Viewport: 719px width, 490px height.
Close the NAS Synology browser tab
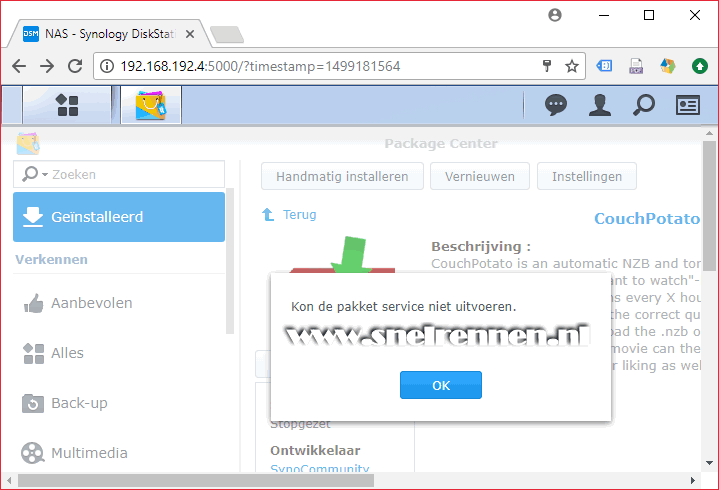[x=190, y=34]
